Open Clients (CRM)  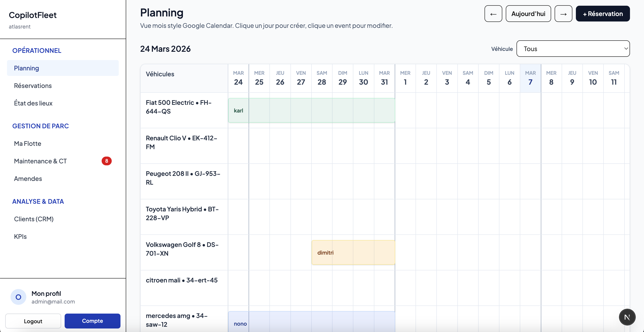click(34, 219)
